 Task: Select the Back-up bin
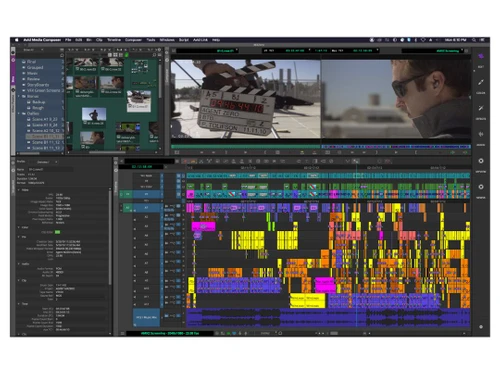39,102
